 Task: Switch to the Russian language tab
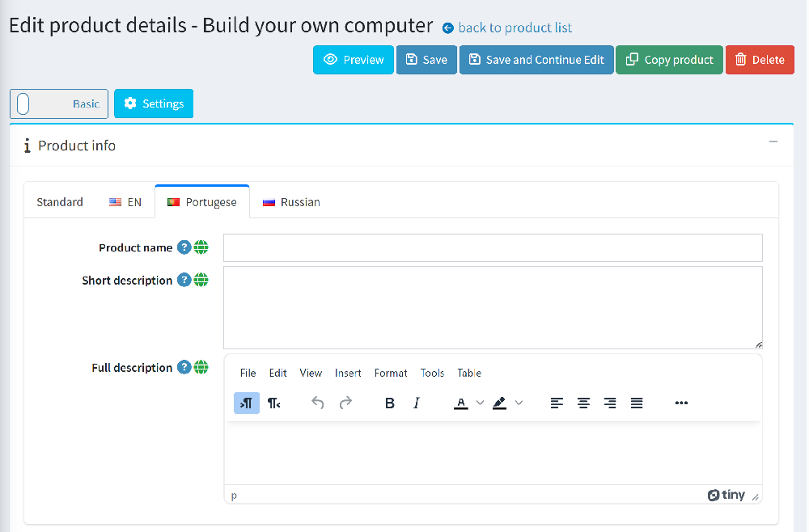click(x=290, y=201)
